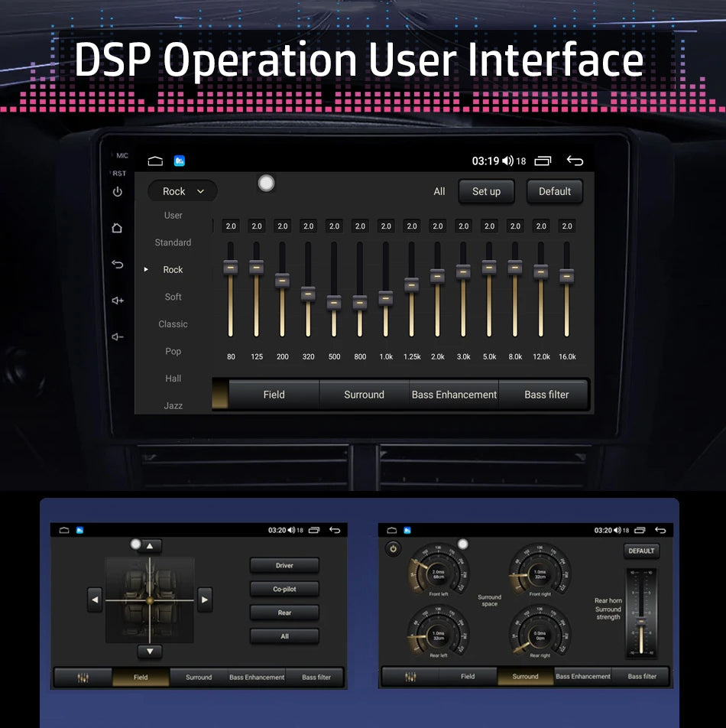Image resolution: width=726 pixels, height=728 pixels.
Task: Open the Bass Enhancement tab on the large screen
Action: [x=454, y=395]
